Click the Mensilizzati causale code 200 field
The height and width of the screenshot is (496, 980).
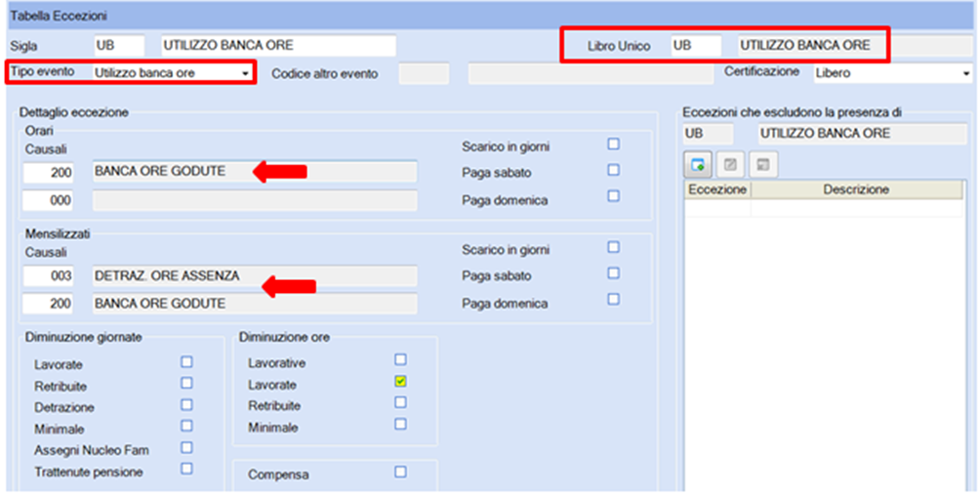click(x=48, y=304)
